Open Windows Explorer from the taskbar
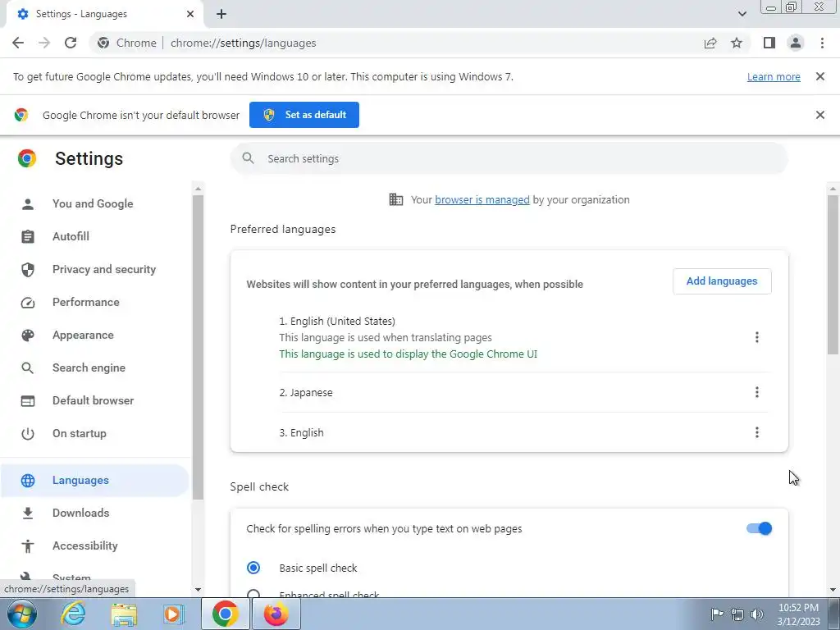This screenshot has height=630, width=840. [x=124, y=614]
